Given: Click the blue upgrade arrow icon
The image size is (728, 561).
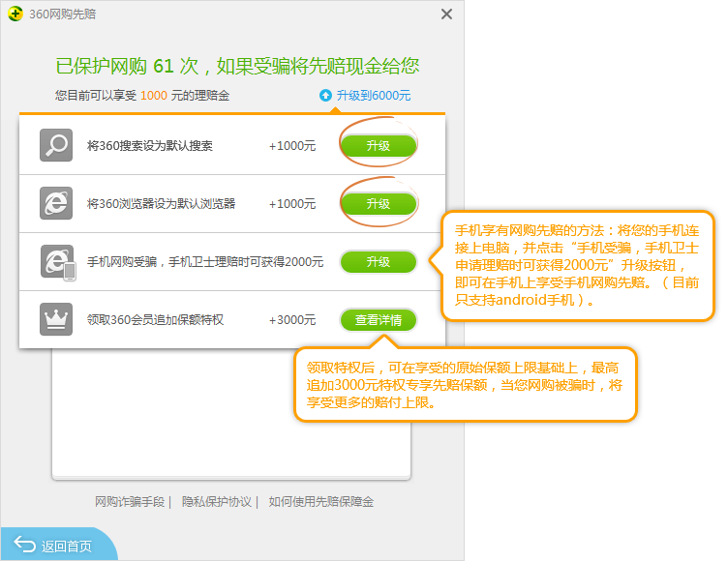Looking at the screenshot, I should pyautogui.click(x=325, y=96).
